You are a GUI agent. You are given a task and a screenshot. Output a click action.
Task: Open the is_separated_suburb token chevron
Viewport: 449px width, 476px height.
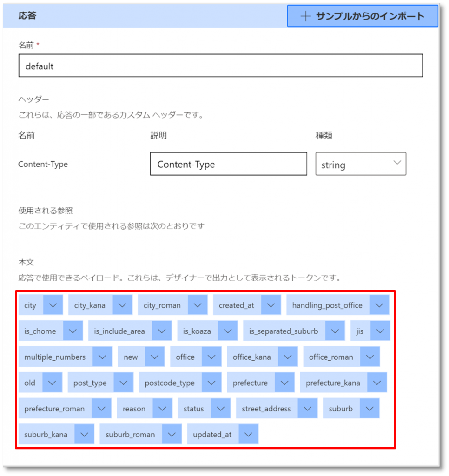[x=335, y=331]
